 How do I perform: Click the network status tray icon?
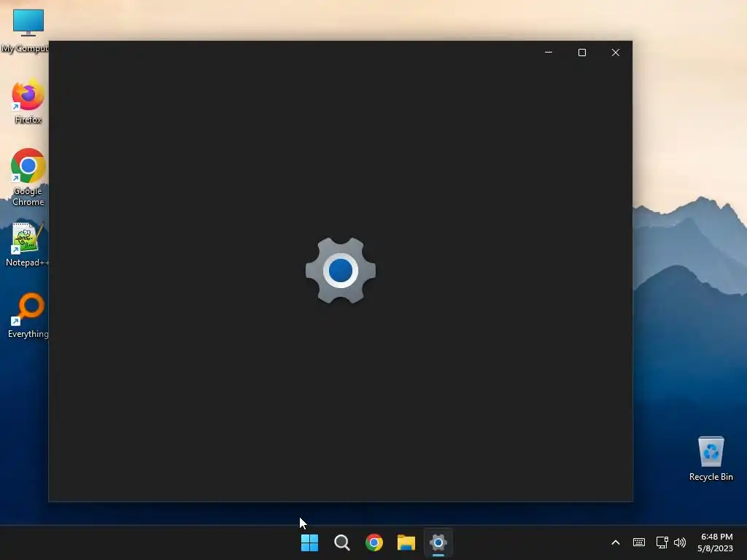(x=662, y=542)
